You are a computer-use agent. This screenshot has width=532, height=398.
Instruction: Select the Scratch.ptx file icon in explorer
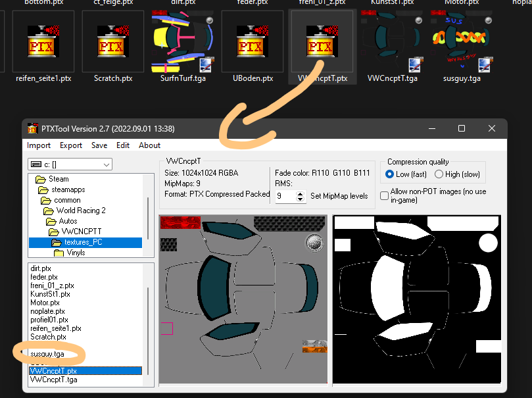pos(112,41)
